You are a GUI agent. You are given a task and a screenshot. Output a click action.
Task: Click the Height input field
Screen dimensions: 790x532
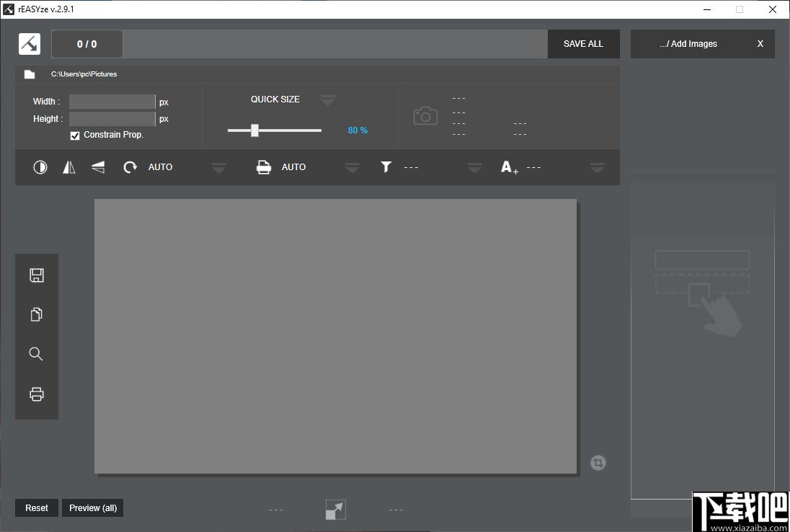(112, 119)
